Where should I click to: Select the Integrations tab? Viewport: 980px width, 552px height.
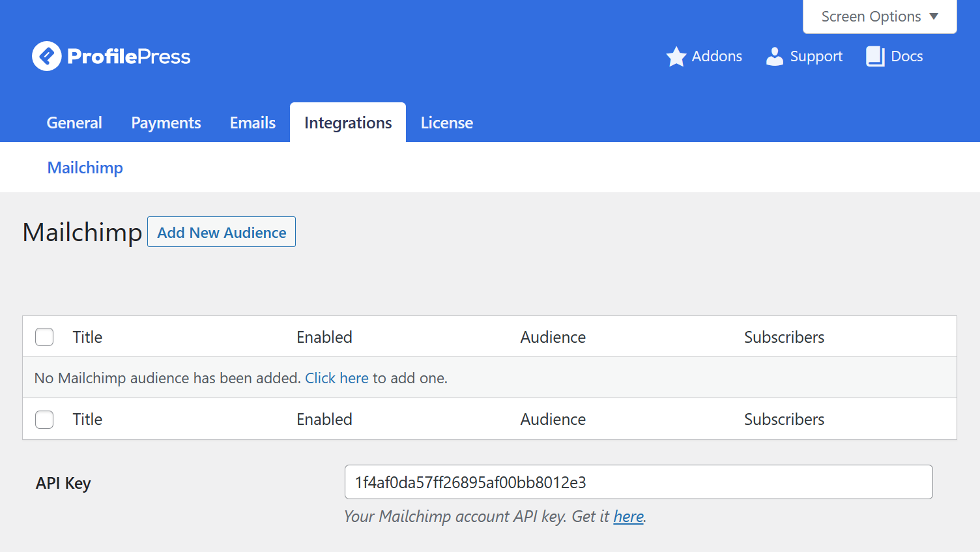pyautogui.click(x=348, y=123)
